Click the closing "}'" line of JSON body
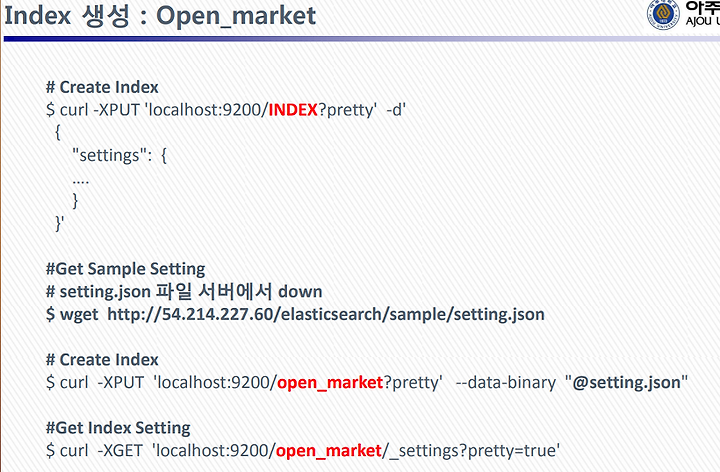The height and width of the screenshot is (472, 720). tap(60, 224)
